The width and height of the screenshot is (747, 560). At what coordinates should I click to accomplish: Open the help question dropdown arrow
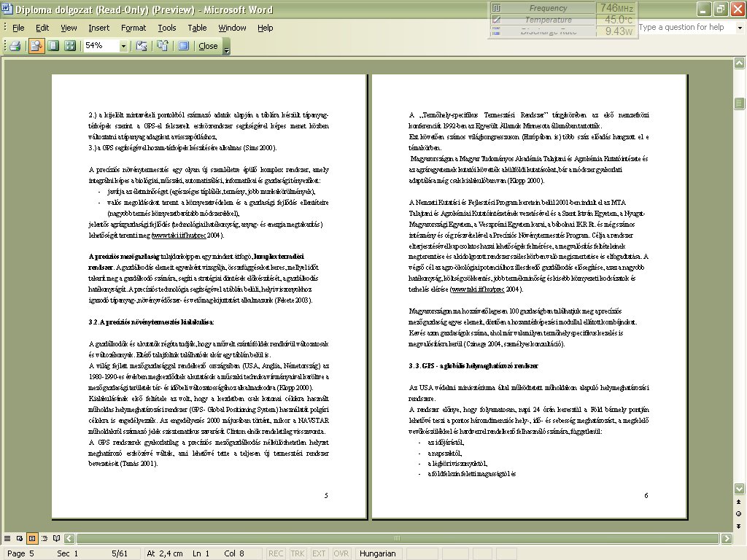740,28
